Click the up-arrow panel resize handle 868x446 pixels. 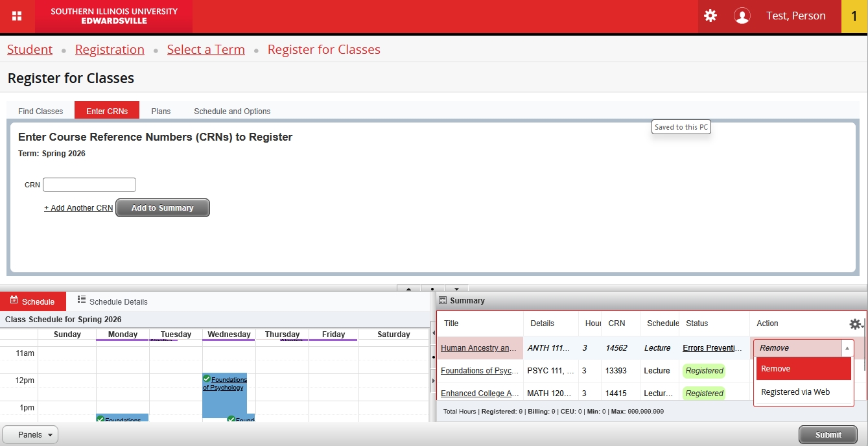click(408, 288)
